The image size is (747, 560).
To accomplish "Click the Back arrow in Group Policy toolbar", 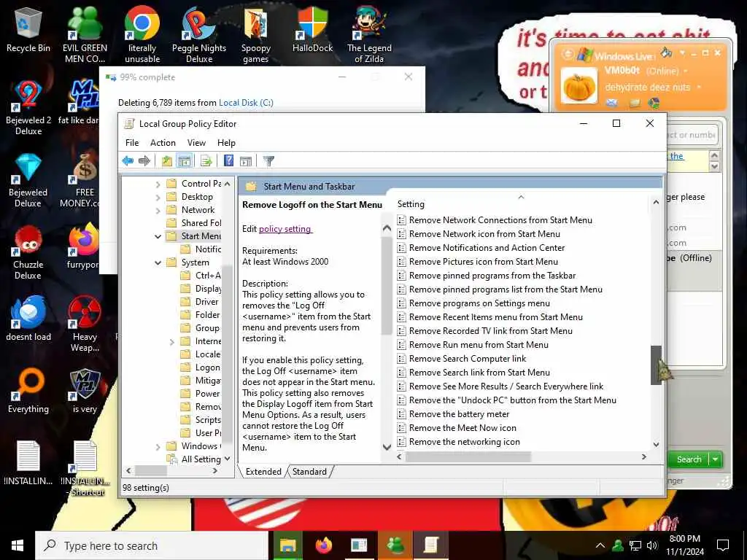I will point(128,161).
